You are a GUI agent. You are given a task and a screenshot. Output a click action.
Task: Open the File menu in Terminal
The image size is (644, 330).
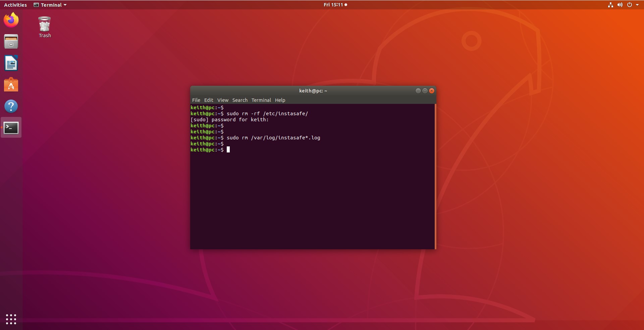[196, 100]
